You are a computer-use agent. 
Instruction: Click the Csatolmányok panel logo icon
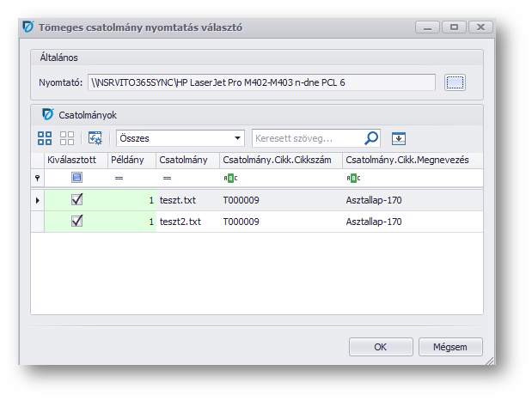coord(48,113)
